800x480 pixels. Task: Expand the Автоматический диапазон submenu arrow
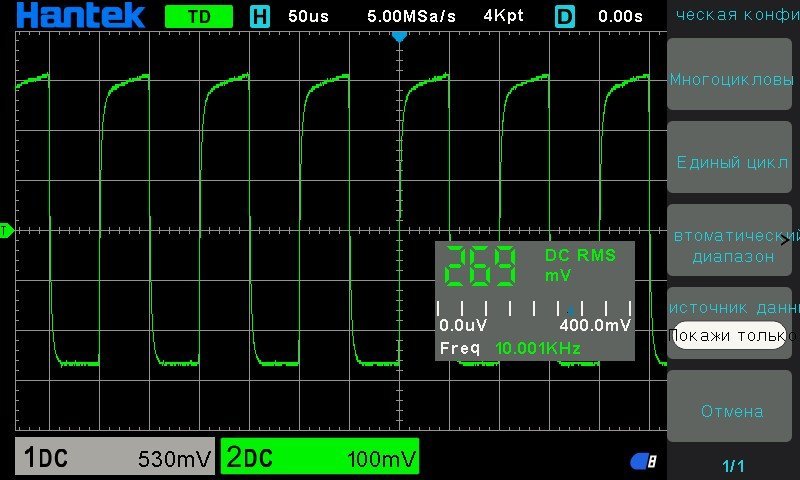794,237
